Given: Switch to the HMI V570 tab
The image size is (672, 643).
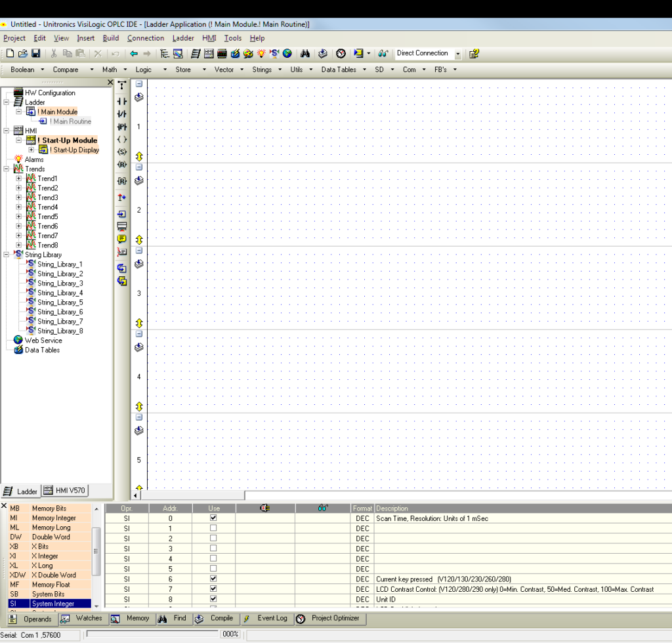Looking at the screenshot, I should tap(65, 491).
